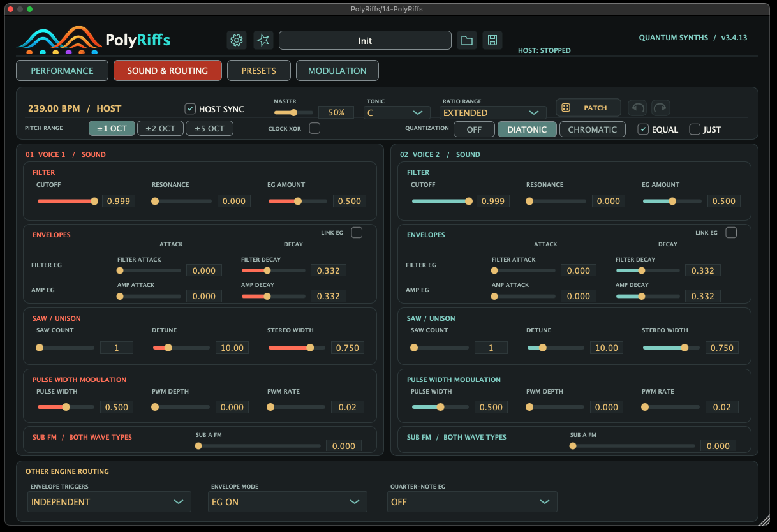
Task: Enable LINK EG for Voice 1
Action: (357, 232)
